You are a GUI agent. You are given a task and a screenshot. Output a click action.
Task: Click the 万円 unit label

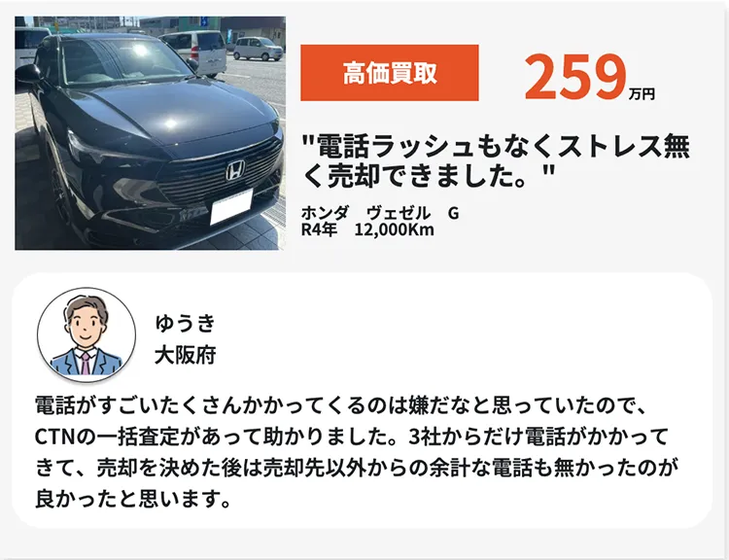642,94
